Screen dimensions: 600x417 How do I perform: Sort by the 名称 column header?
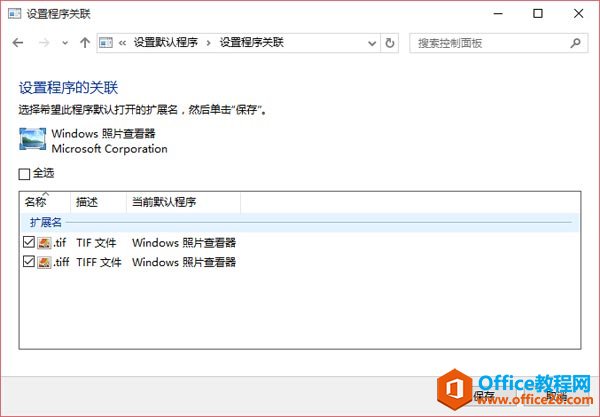45,202
